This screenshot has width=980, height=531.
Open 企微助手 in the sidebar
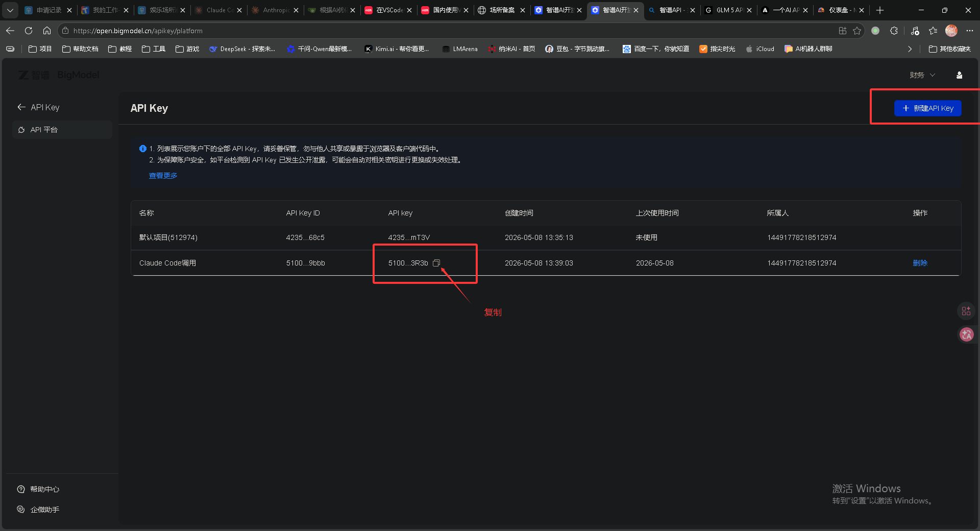(38, 510)
